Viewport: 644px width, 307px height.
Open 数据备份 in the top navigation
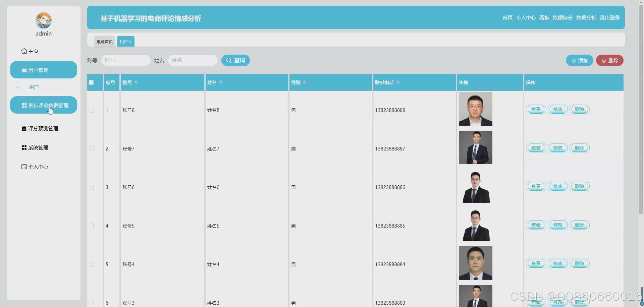point(563,18)
